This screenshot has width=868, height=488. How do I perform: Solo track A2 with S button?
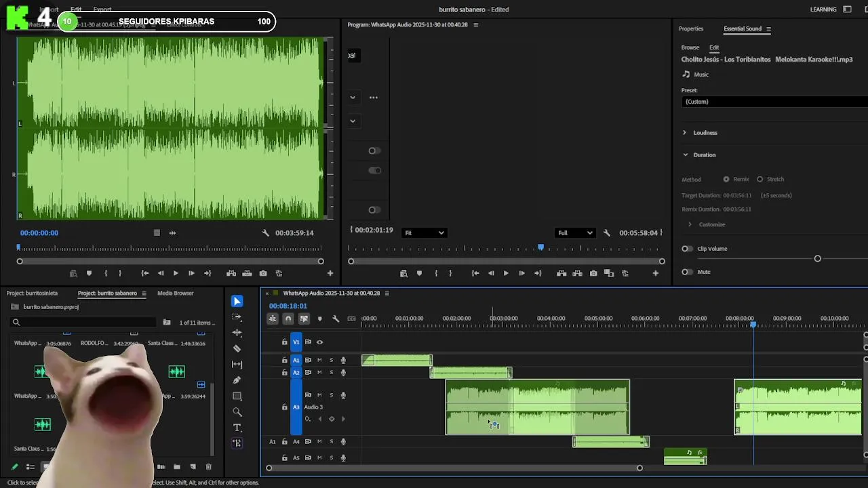[x=332, y=373]
